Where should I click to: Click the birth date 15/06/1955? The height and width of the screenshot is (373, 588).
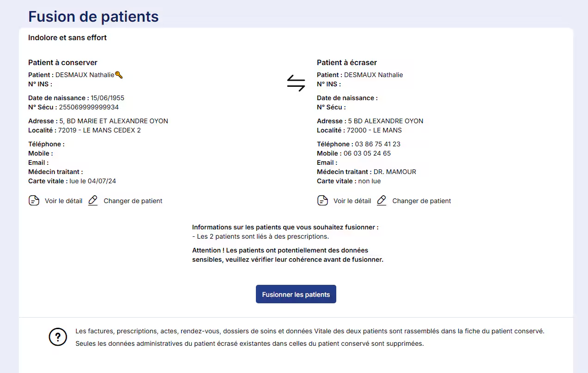pos(107,98)
